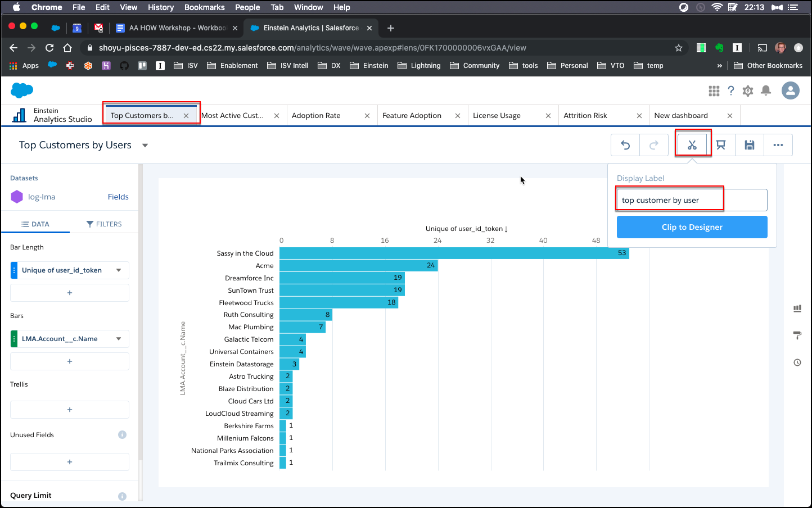
Task: Select the DATA tab
Action: click(x=35, y=224)
